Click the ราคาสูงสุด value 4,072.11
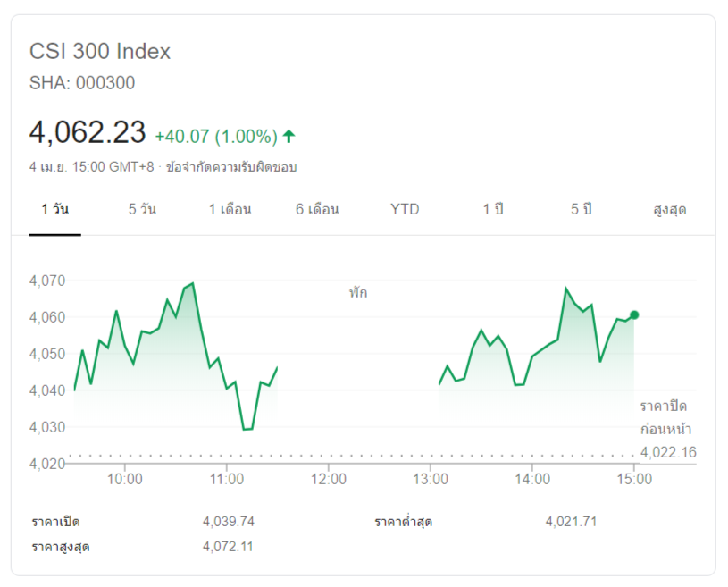 228,546
